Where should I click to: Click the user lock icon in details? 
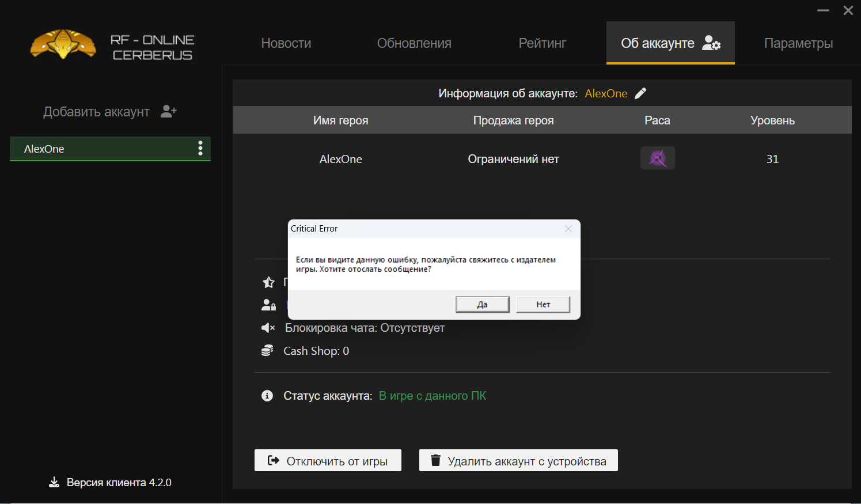(x=268, y=305)
